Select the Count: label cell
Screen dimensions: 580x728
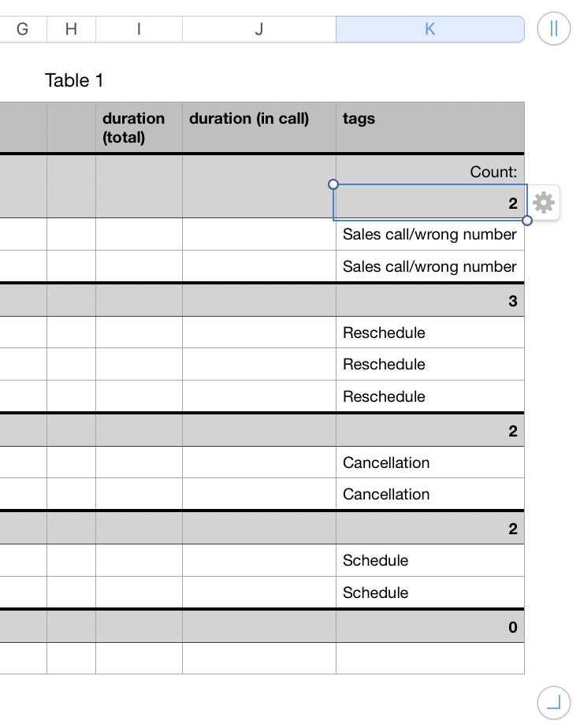coord(429,171)
